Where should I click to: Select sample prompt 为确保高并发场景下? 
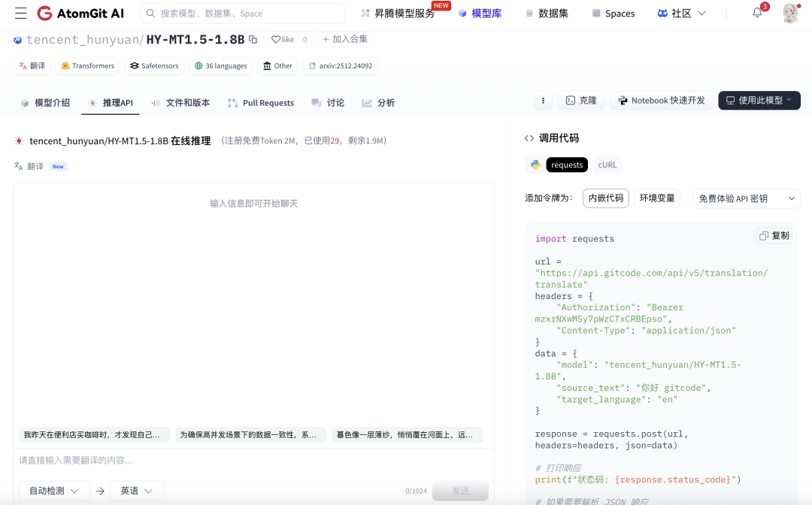point(250,435)
